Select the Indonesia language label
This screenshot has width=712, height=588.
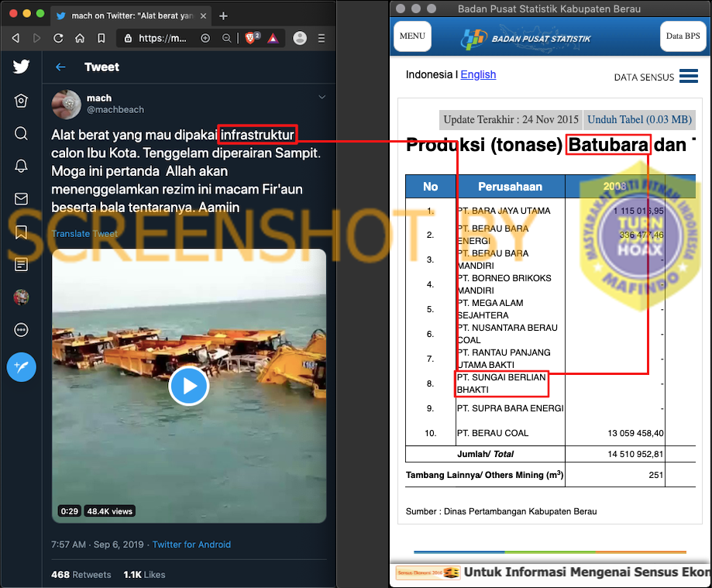coord(429,74)
